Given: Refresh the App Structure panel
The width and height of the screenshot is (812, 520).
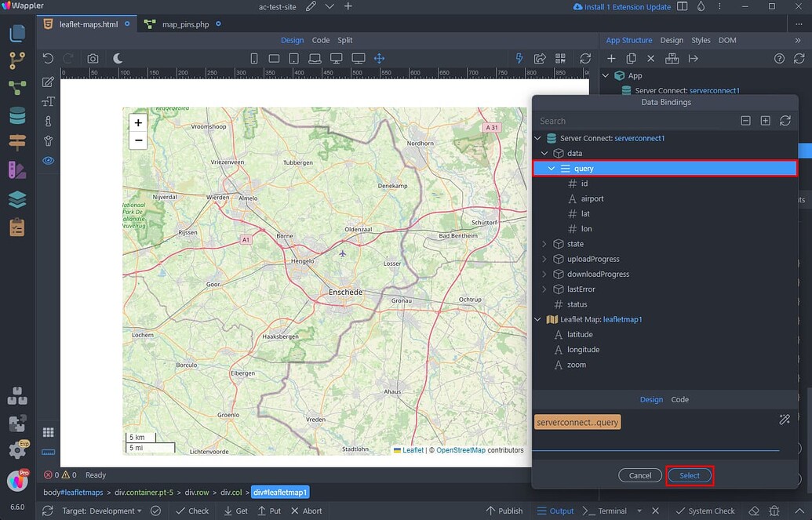Looking at the screenshot, I should coord(799,58).
